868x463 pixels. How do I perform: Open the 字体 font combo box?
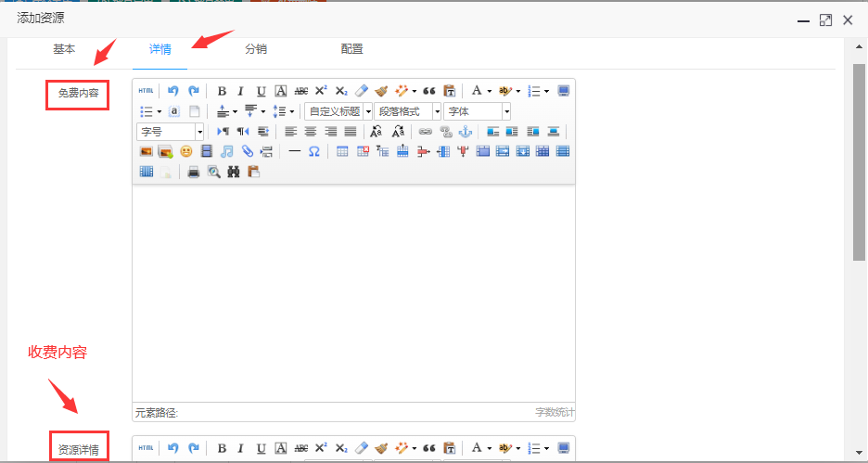pyautogui.click(x=478, y=111)
